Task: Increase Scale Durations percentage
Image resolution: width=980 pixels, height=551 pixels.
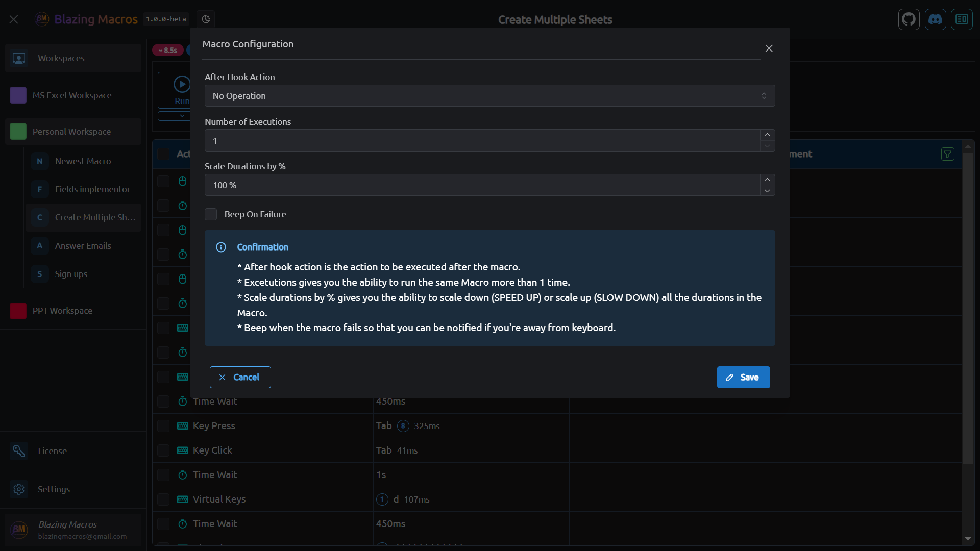Action: [x=767, y=180]
